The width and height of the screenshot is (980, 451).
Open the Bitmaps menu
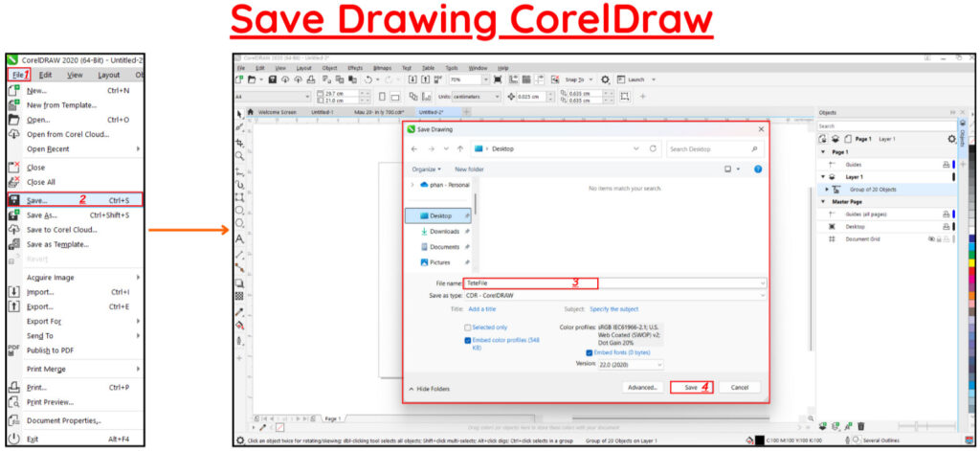click(x=382, y=68)
